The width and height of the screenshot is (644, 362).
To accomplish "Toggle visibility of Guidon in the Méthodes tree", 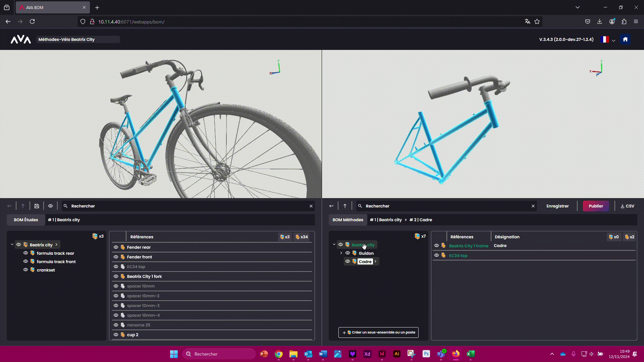I will pos(347,253).
